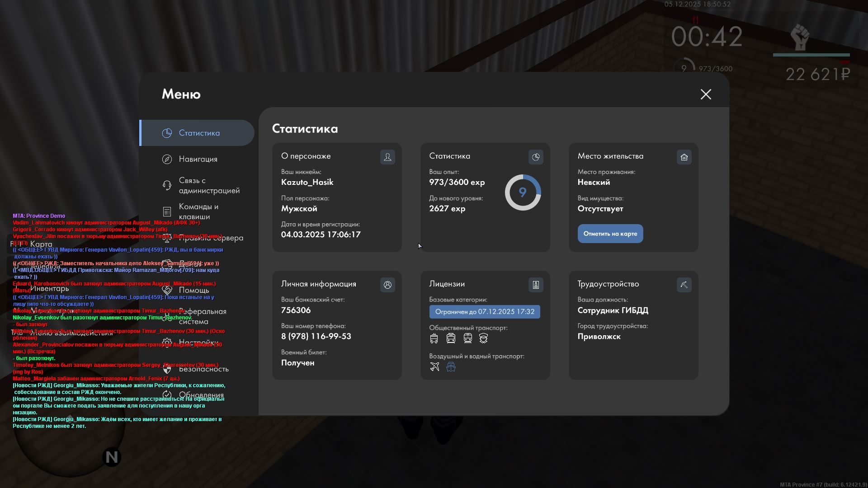Click the house icon in Место жительства card

[684, 157]
